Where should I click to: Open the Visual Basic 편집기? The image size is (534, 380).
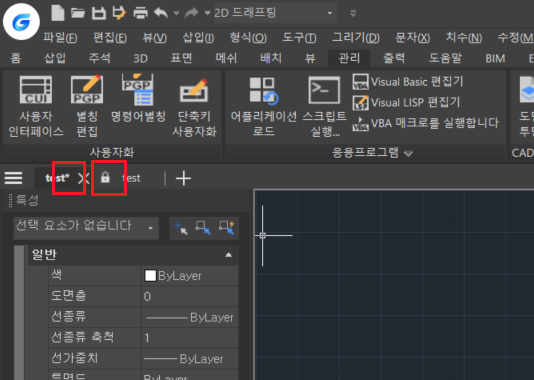[x=408, y=82]
